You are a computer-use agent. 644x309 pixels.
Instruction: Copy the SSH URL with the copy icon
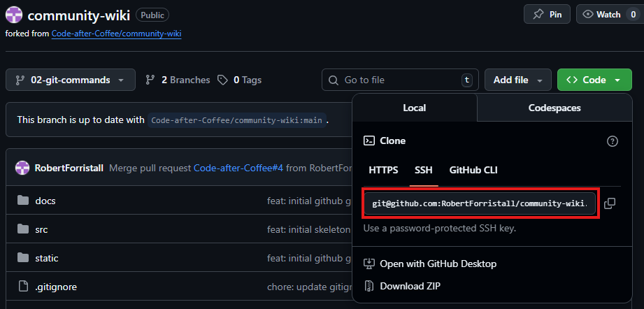[610, 203]
